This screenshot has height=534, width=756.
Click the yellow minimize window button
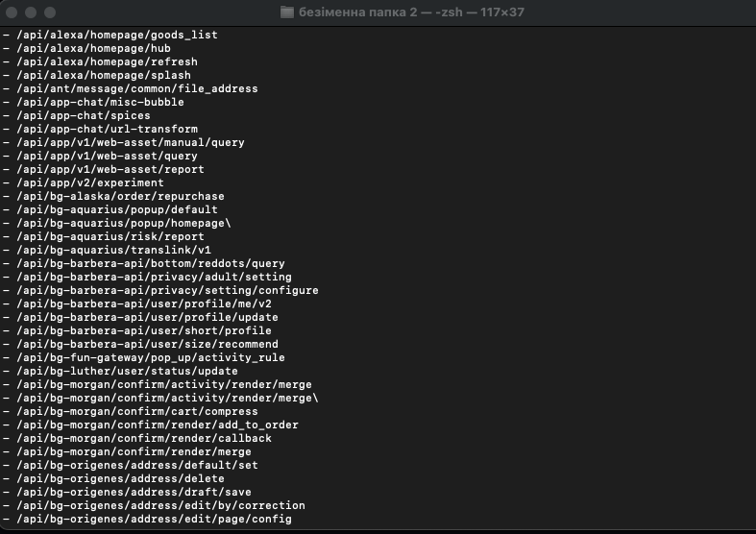pyautogui.click(x=31, y=12)
